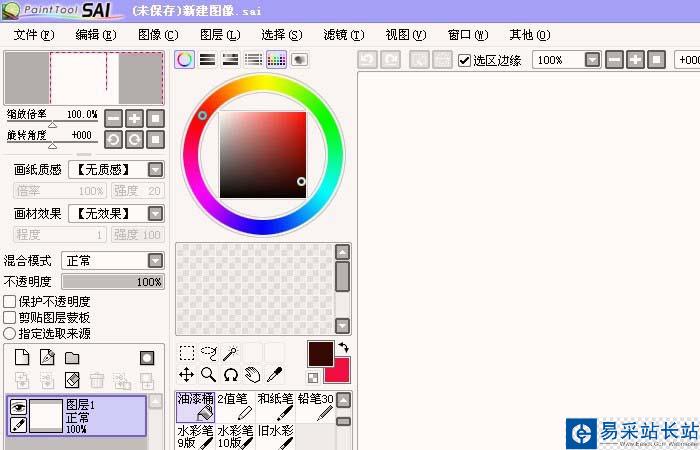Screen dimensions: 700x450
Task: Open the 视图(V) menu
Action: coord(406,34)
